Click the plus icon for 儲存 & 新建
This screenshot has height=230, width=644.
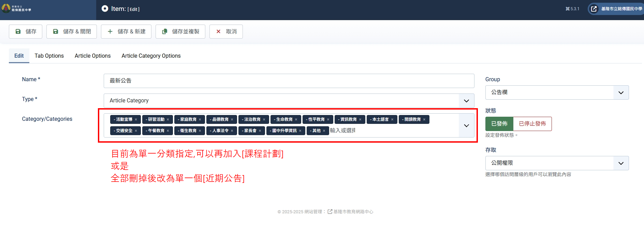point(110,31)
